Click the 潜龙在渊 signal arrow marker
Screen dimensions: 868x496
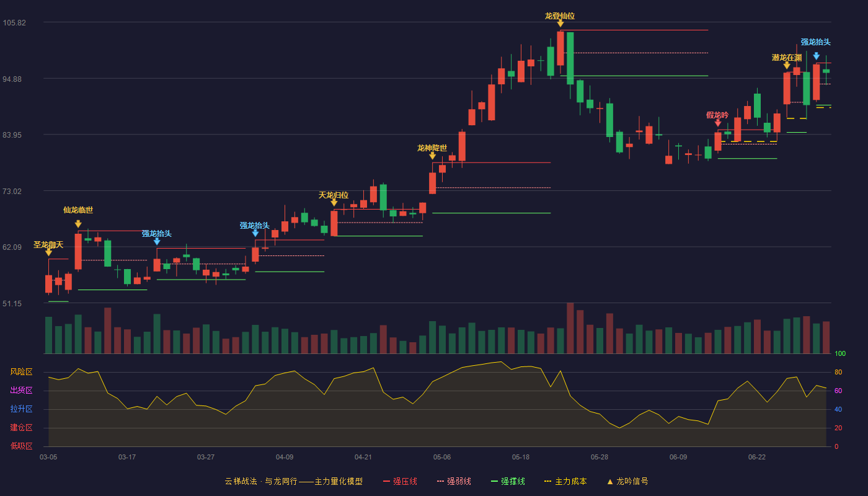pyautogui.click(x=787, y=65)
